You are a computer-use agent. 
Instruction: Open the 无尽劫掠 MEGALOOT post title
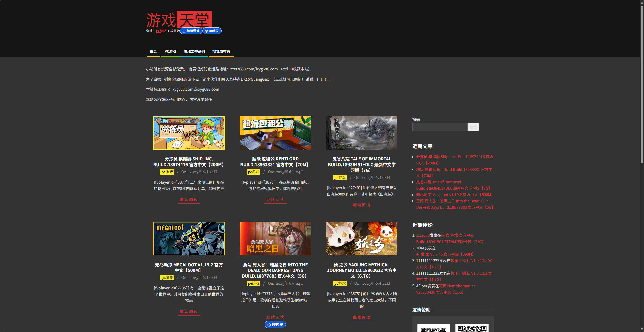[x=189, y=267]
